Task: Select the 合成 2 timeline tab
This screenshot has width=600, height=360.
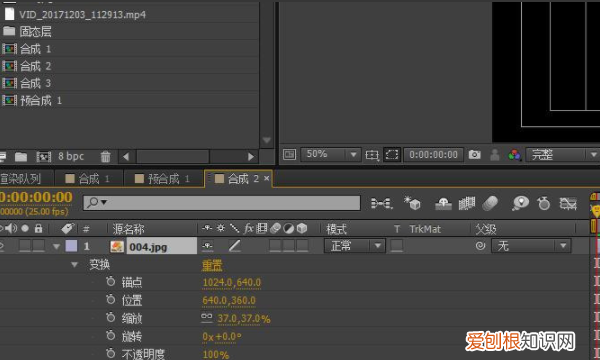Action: tap(238, 178)
